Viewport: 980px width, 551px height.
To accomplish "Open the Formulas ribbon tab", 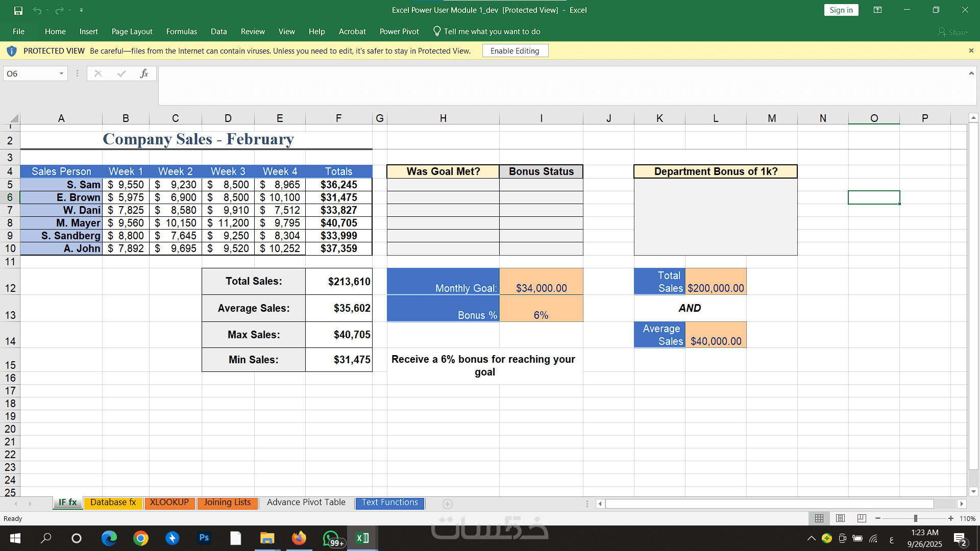I will [x=181, y=32].
